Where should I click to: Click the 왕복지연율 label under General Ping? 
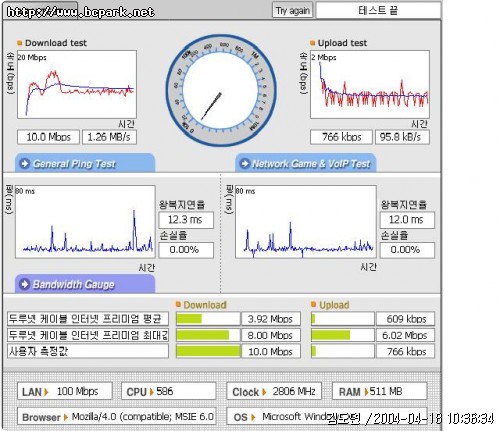tap(182, 204)
